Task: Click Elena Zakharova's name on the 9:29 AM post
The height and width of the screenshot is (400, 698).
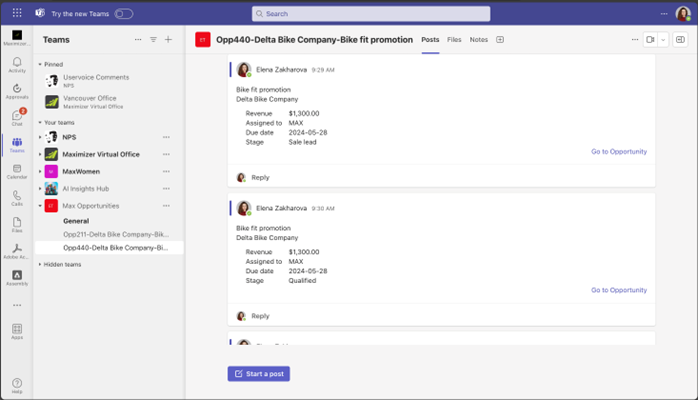Action: [x=281, y=70]
